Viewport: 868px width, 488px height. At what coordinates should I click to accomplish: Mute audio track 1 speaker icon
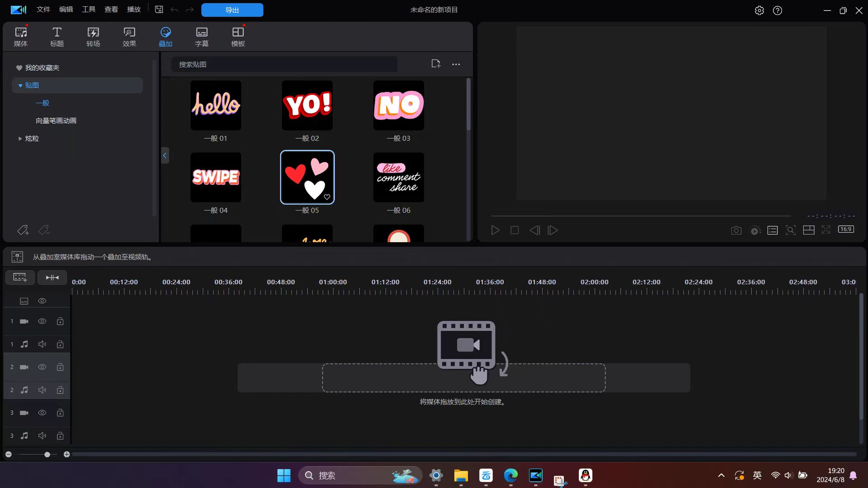tap(42, 344)
